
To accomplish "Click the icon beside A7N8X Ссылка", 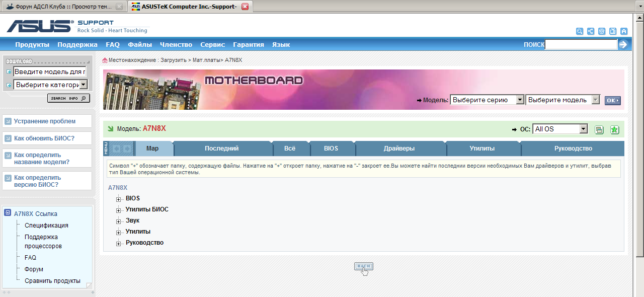I will click(x=8, y=213).
